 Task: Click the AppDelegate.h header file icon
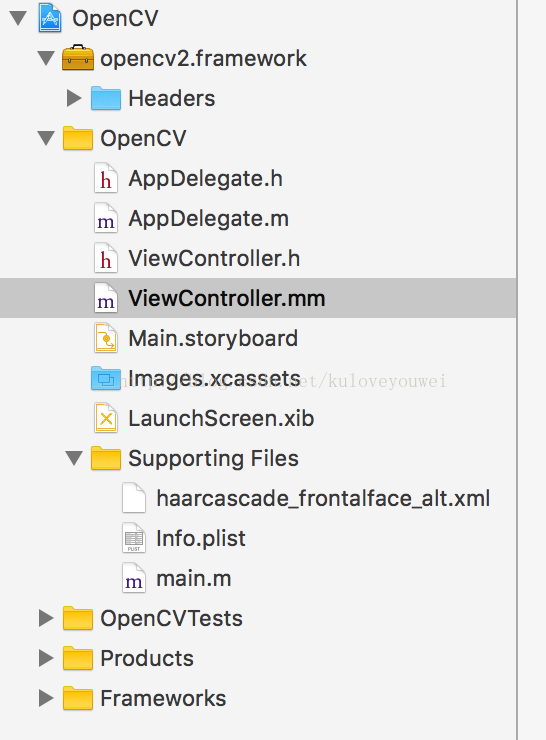pos(106,178)
